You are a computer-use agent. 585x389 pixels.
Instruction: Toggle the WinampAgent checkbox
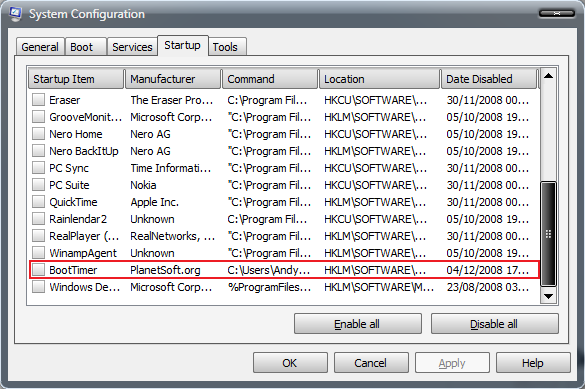coord(38,252)
